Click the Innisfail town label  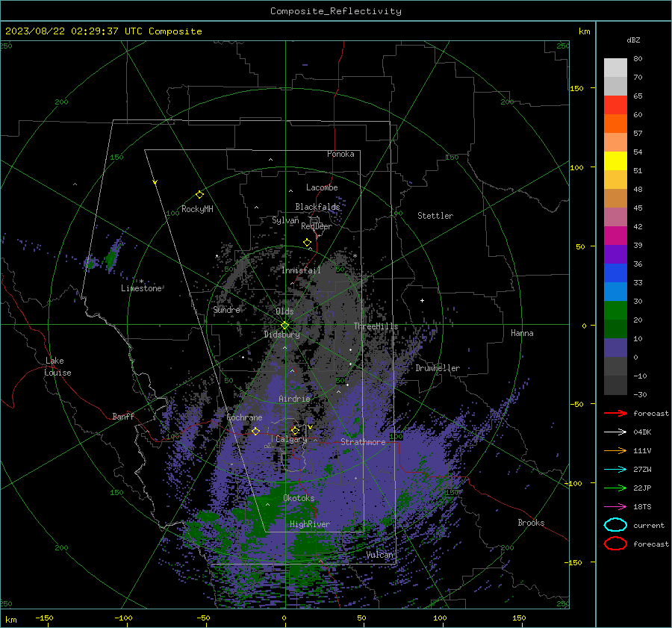coord(301,270)
